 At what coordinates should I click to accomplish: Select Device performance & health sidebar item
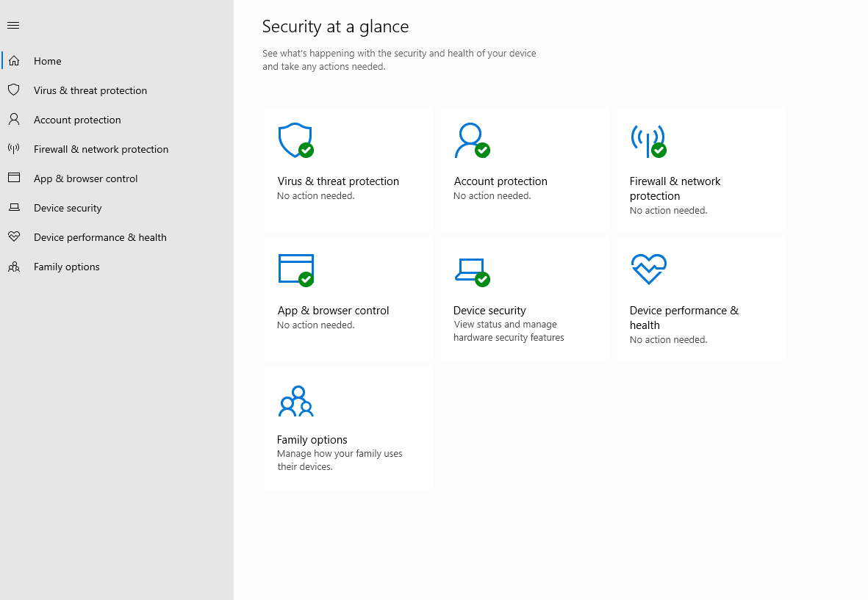click(x=100, y=237)
